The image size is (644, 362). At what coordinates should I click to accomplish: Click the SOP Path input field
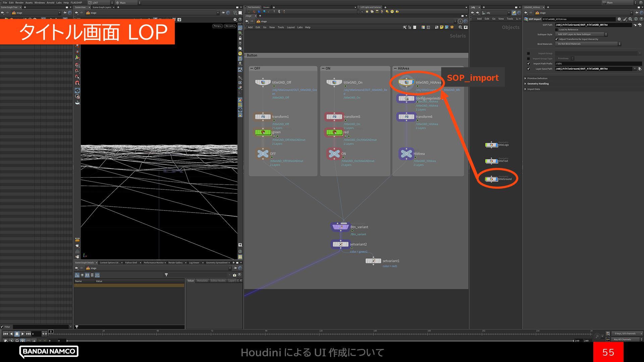(x=593, y=25)
